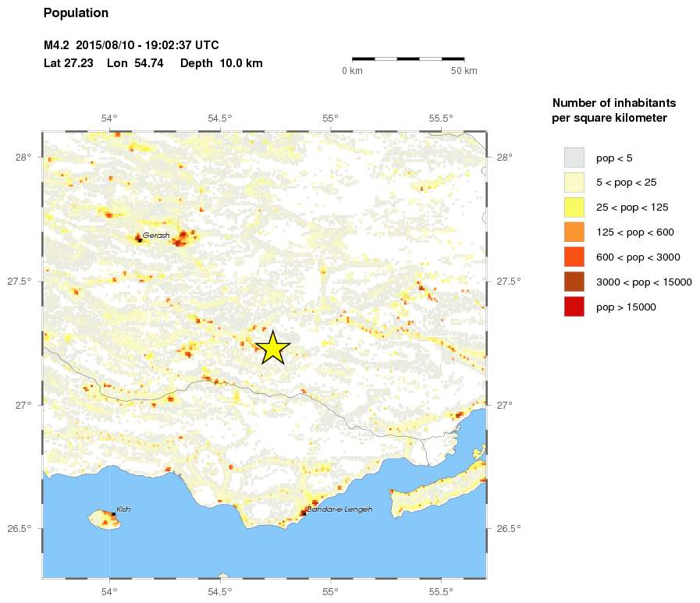The height and width of the screenshot is (603, 700).
Task: Select the '25 < pop < 125' yellow swatch
Action: 574,208
